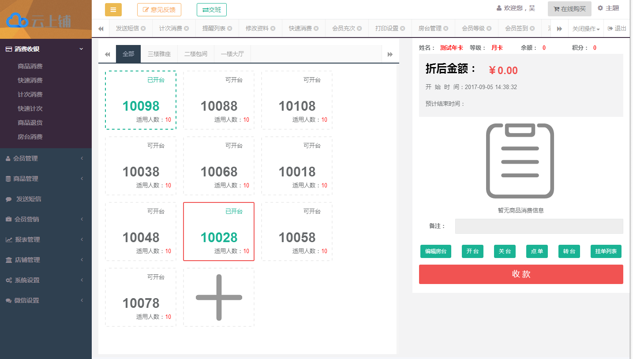This screenshot has height=359, width=644.
Task: Select the 全部 room category tab
Action: pyautogui.click(x=128, y=54)
